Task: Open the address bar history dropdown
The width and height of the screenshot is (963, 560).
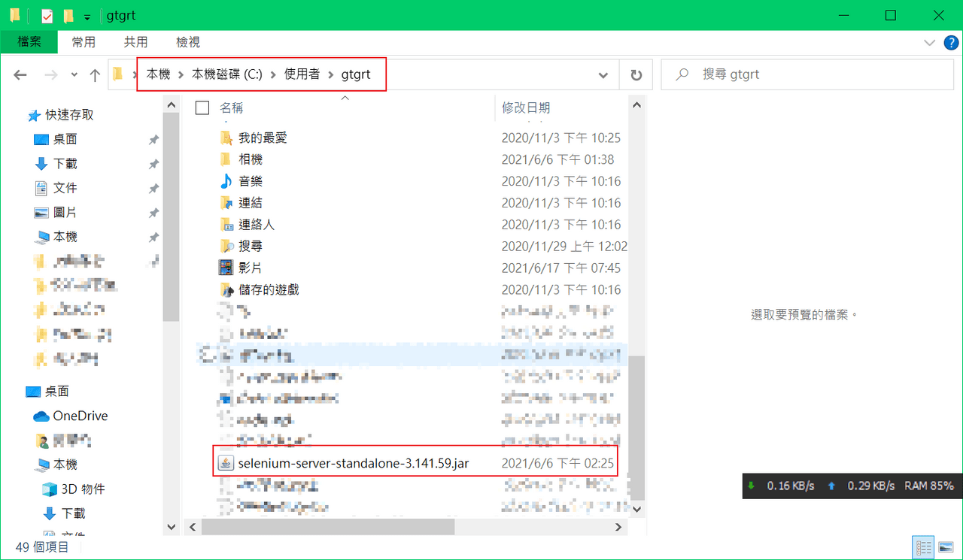Action: 603,74
